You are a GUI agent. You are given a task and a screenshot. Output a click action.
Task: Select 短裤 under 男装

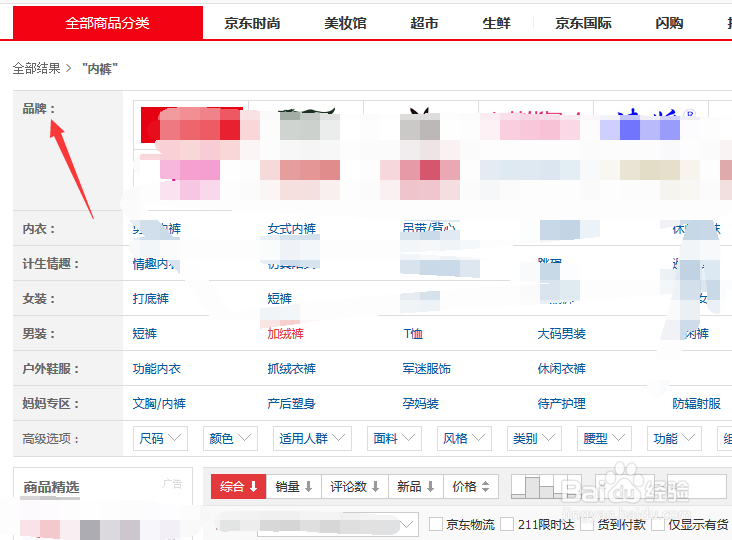(145, 334)
